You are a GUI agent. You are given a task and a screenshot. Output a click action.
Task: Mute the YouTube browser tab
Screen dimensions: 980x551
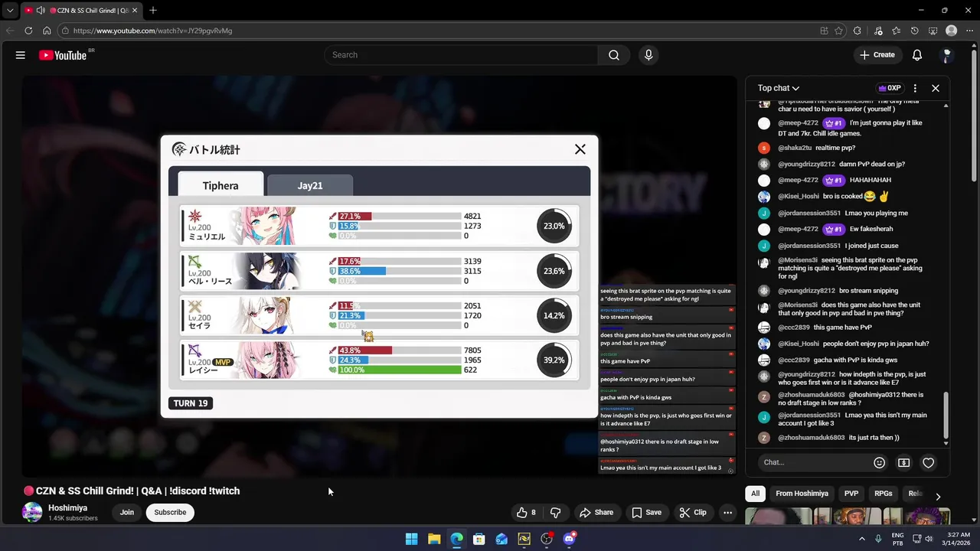point(41,11)
